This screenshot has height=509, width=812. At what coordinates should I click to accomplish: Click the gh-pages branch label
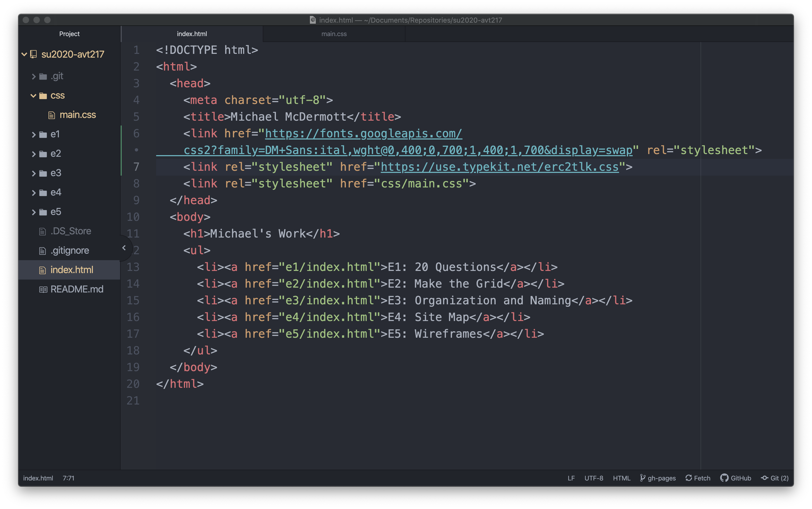[661, 478]
